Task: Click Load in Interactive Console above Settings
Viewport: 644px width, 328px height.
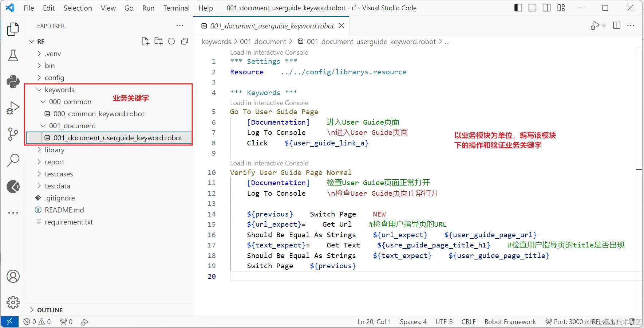Action: 269,52
